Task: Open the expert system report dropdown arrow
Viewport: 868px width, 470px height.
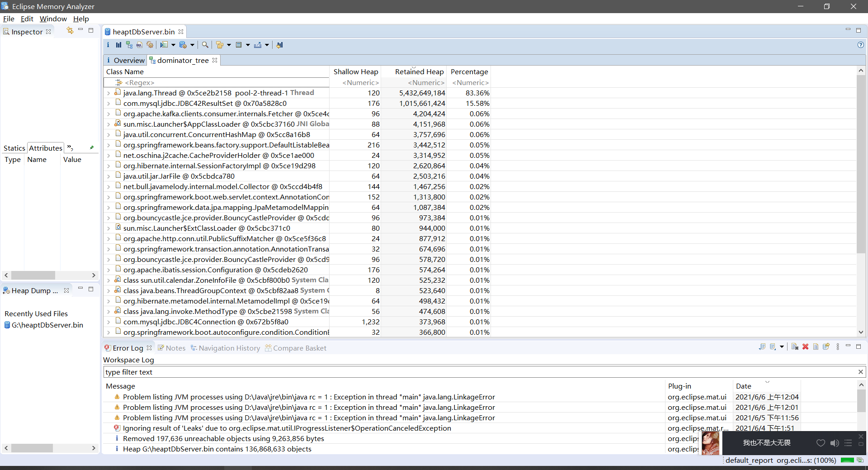Action: coord(173,45)
